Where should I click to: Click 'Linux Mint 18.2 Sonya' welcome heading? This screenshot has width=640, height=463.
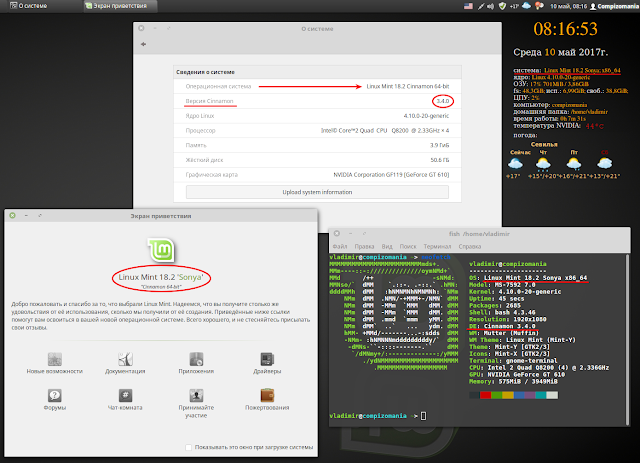tap(161, 277)
